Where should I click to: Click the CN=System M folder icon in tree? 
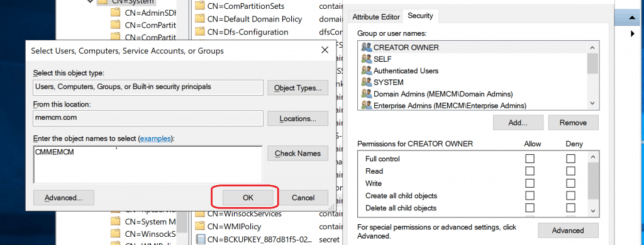click(115, 222)
